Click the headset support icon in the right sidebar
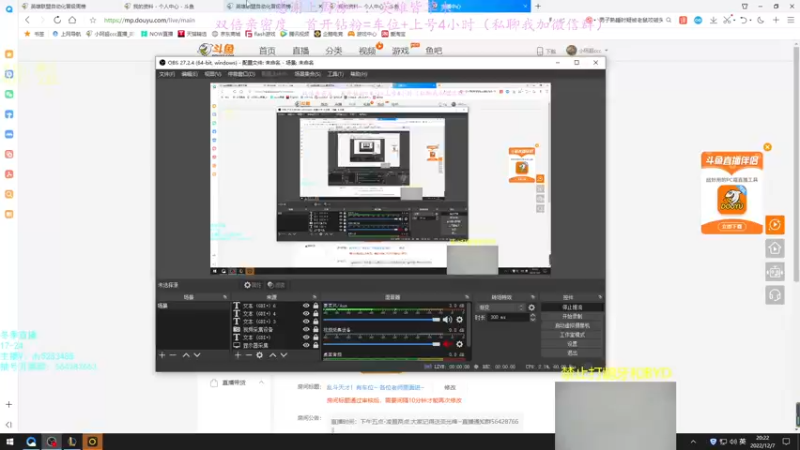 [774, 295]
